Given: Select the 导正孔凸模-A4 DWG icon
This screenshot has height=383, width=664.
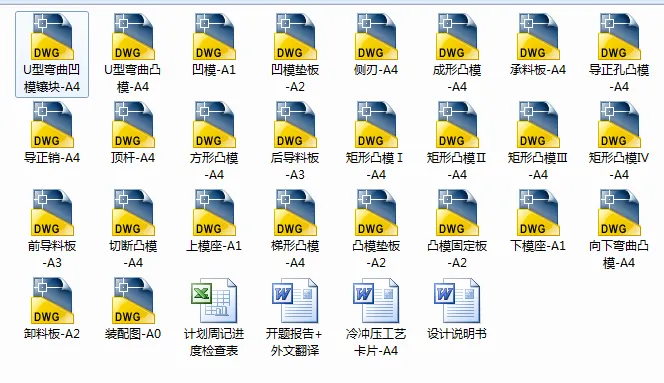Looking at the screenshot, I should (619, 36).
